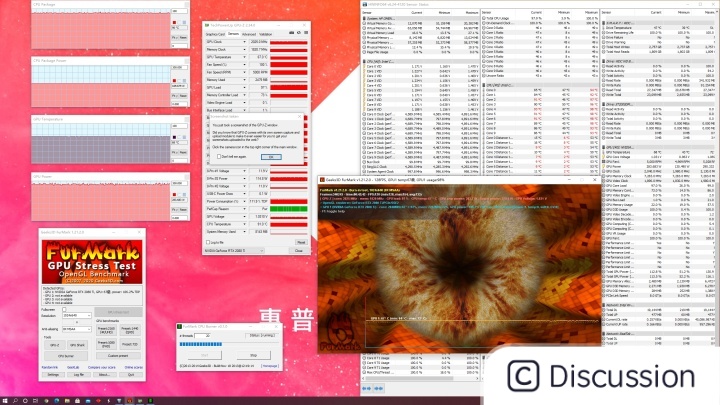Open FurMark Resolution dropdown
The image size is (720, 405).
tap(76, 315)
